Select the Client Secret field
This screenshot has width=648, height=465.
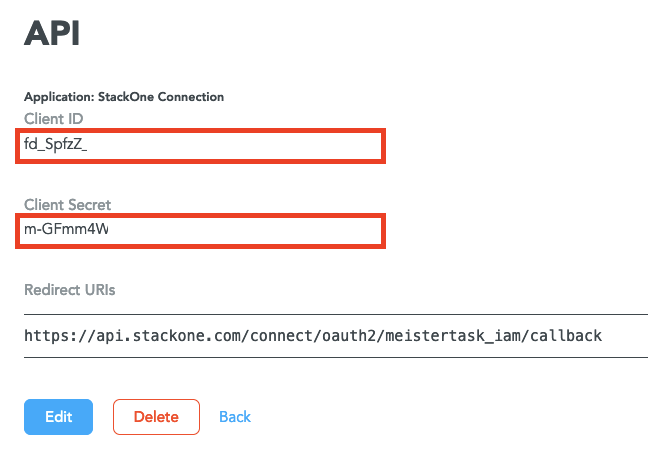[200, 231]
